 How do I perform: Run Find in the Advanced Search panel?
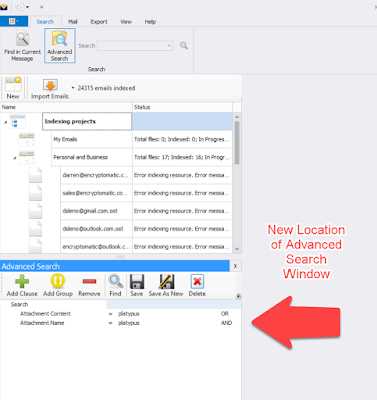pyautogui.click(x=115, y=286)
